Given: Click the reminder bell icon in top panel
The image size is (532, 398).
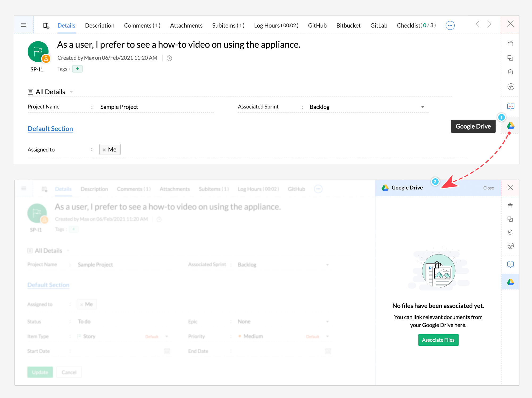Looking at the screenshot, I should 510,72.
